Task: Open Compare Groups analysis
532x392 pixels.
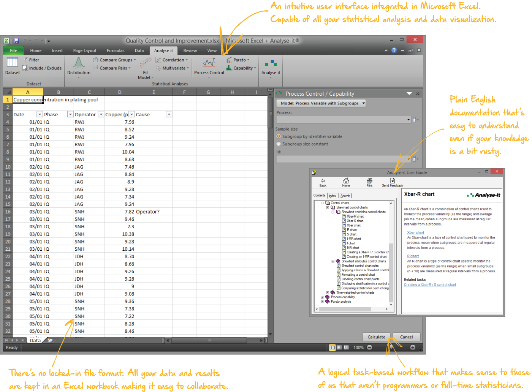Action: (114, 60)
